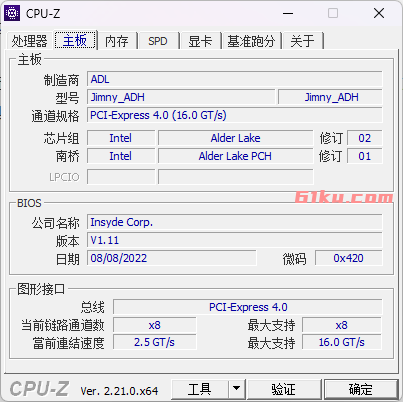Click the graphics bus PCI-Express 4.0 field
This screenshot has width=403, height=402.
(x=248, y=307)
